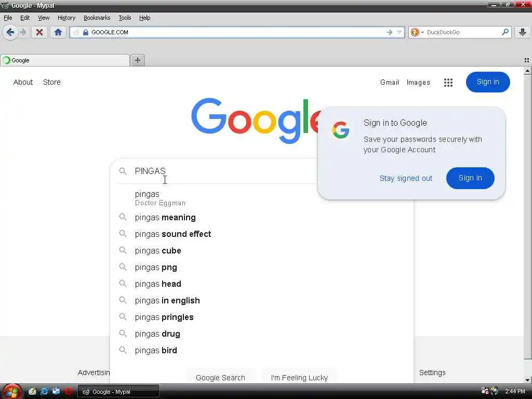The height and width of the screenshot is (399, 532).
Task: Select suggestion pingas sound effect
Action: pos(262,234)
